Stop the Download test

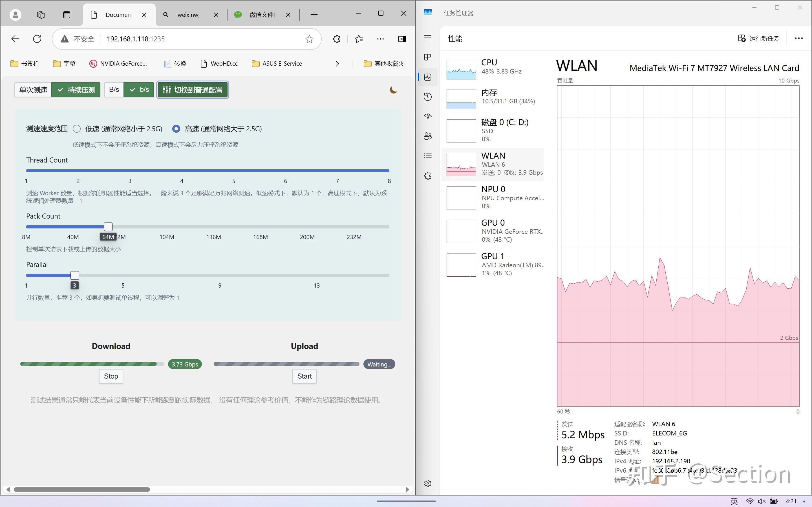point(111,376)
